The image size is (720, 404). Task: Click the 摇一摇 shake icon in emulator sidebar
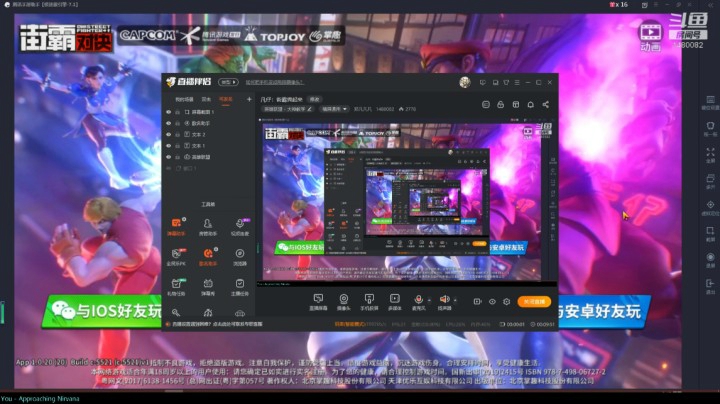710,129
